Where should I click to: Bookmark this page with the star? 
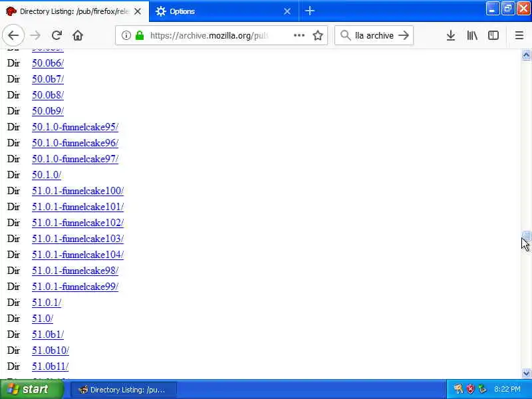click(x=318, y=35)
